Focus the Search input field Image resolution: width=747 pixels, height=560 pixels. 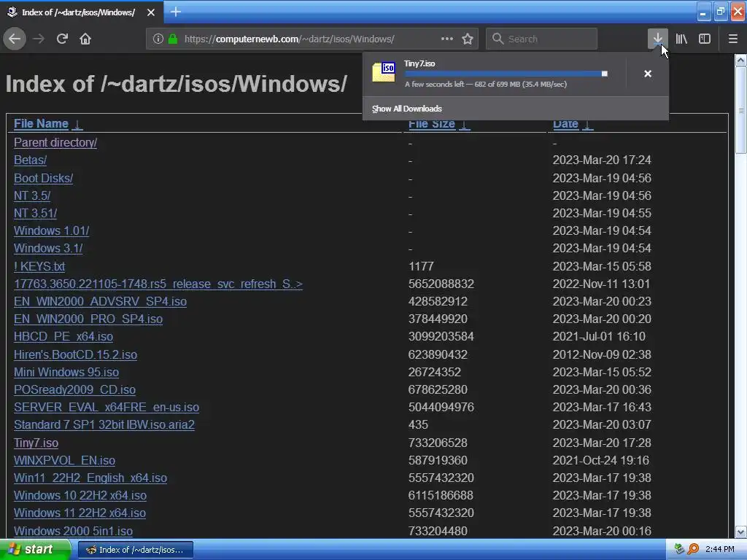[541, 39]
